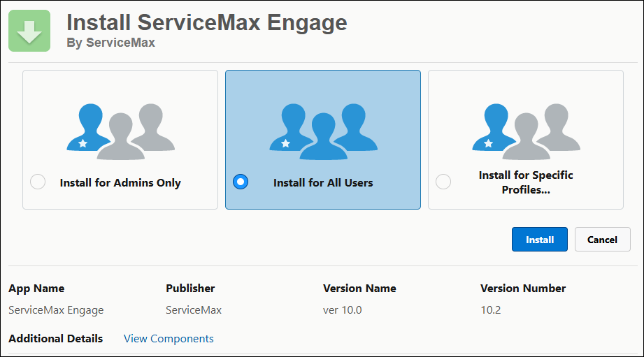Select the Install for All Users radio button
Screen dimensions: 644x357
pos(241,182)
